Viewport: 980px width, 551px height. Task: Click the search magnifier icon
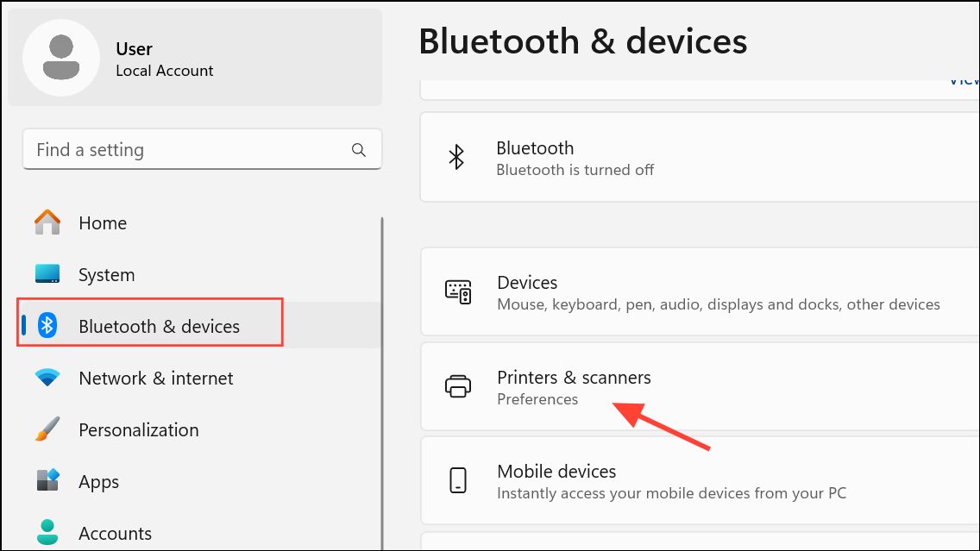[359, 150]
